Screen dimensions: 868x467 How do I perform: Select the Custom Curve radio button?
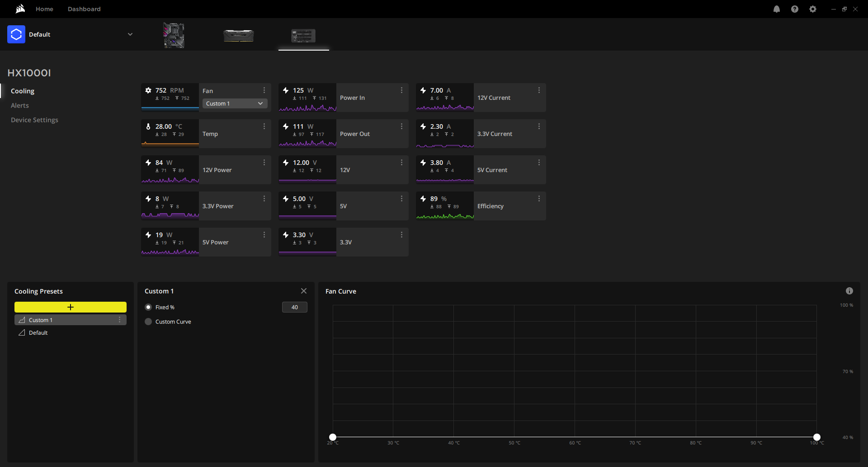coord(148,322)
